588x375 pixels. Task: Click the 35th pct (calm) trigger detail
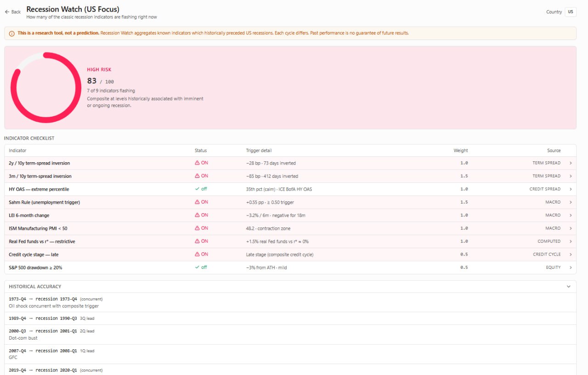point(279,189)
